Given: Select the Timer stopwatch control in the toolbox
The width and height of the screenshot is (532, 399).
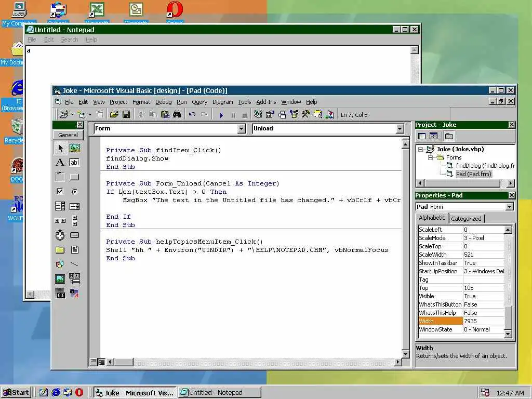Looking at the screenshot, I should 60,235.
